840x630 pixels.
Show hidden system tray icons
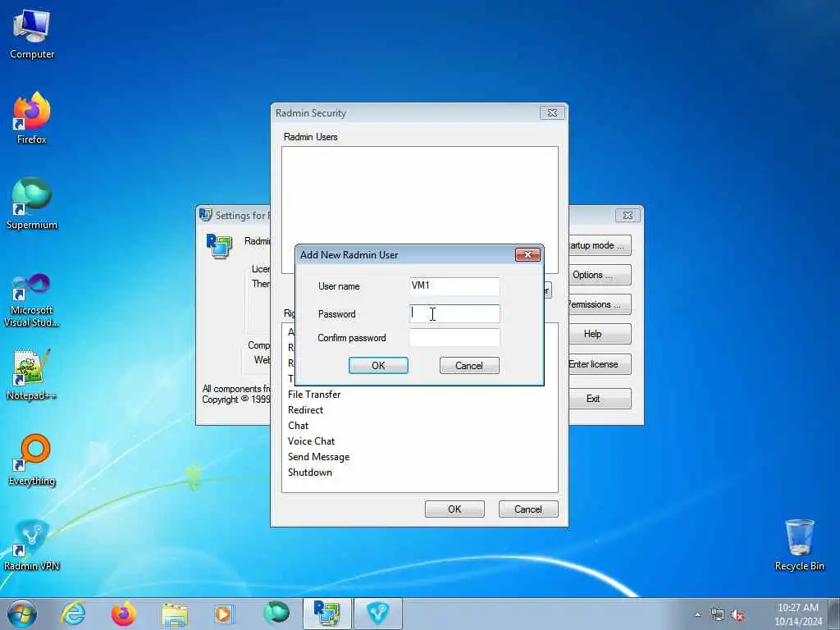[697, 615]
